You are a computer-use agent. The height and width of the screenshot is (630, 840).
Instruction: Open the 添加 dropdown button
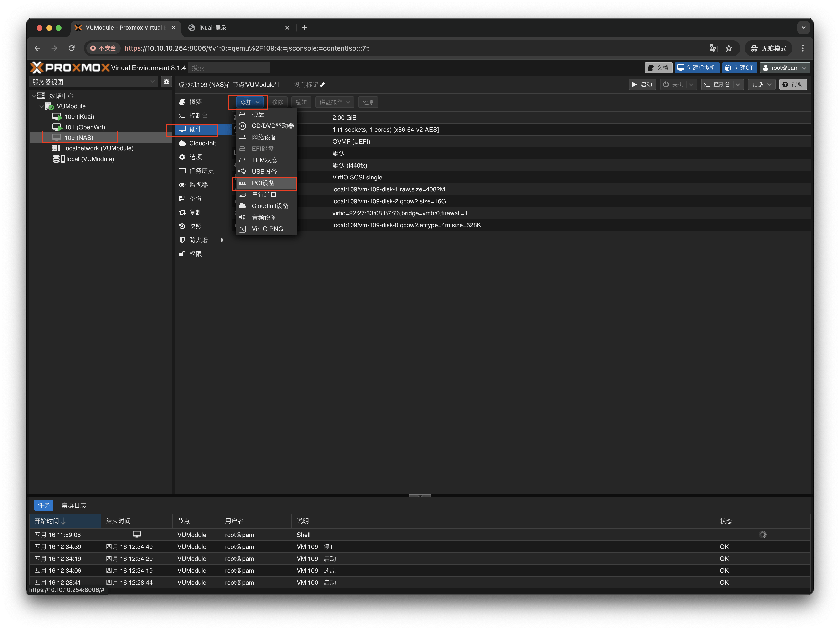click(249, 102)
